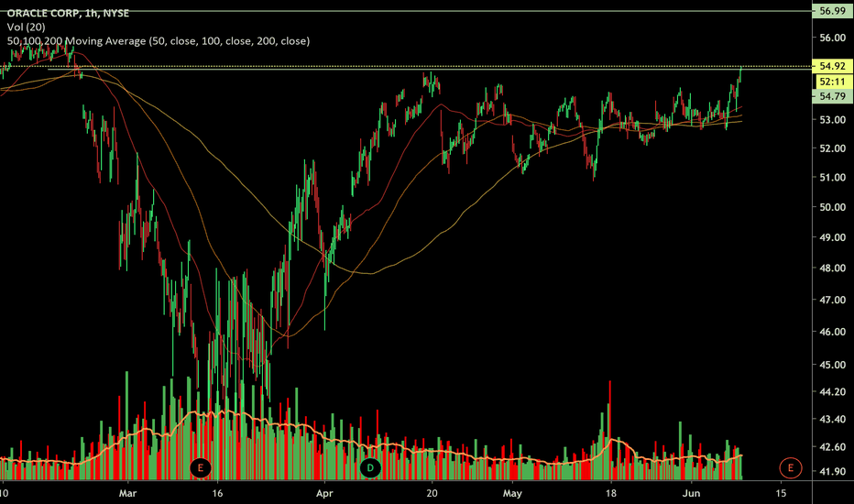This screenshot has height=504, width=854.
Task: Click the 46.00 price axis value
Action: (x=833, y=332)
